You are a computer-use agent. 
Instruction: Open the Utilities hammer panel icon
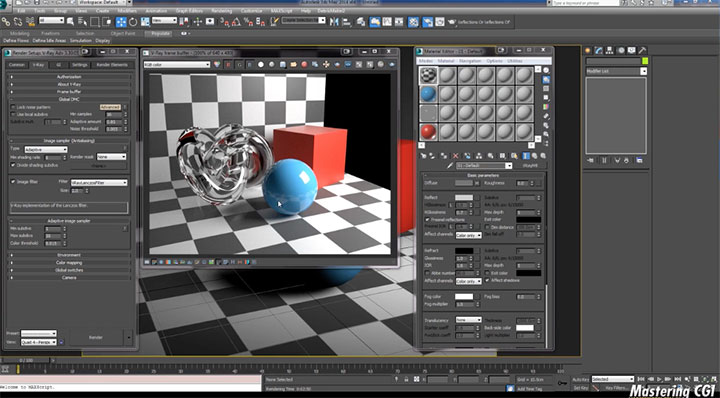(643, 50)
